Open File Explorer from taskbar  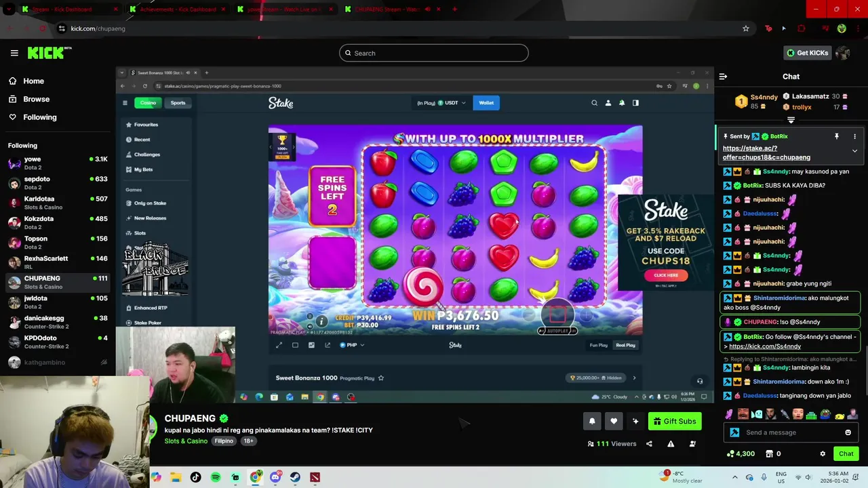(176, 477)
